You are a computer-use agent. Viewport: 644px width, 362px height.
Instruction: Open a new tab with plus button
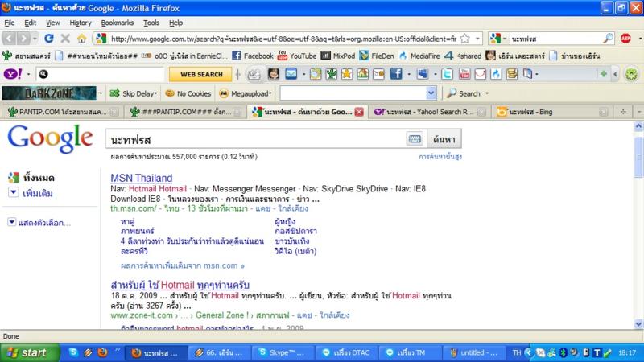coord(623,112)
